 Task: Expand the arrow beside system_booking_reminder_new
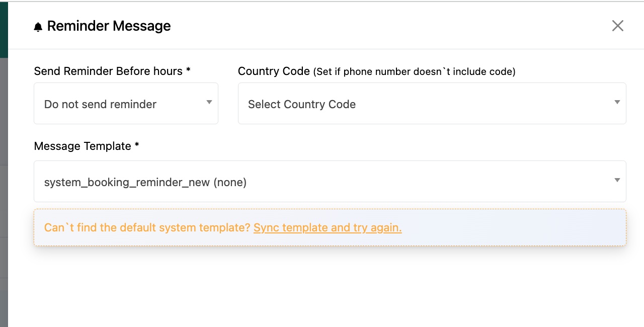coord(617,180)
